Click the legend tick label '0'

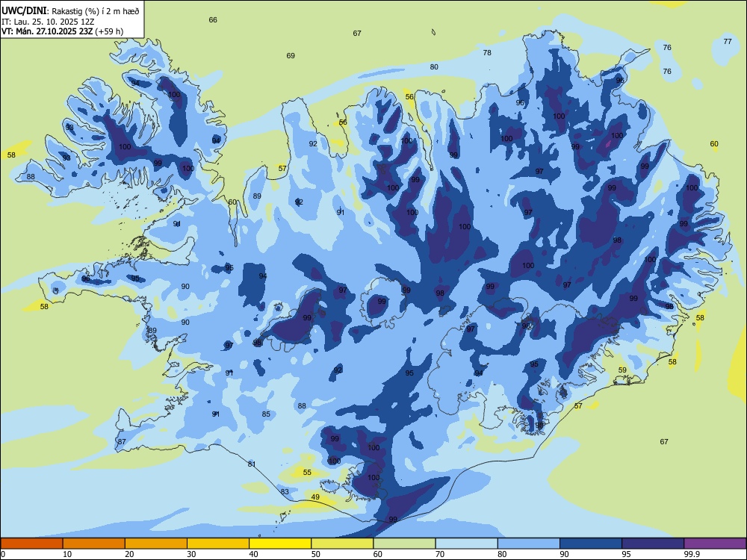click(3, 554)
